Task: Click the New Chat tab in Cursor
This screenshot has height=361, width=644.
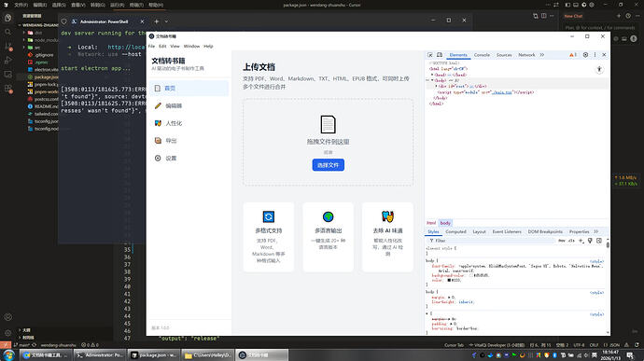Action: (573, 16)
